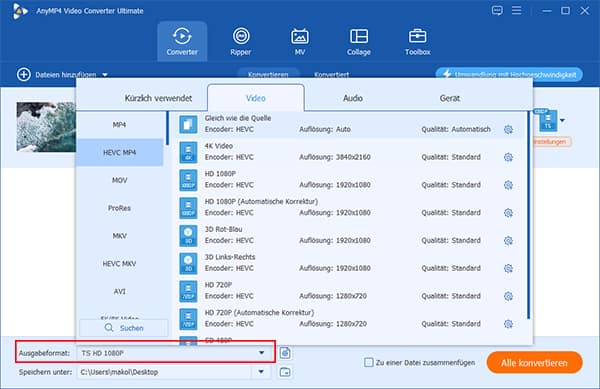
Task: Click Auflösung: 3840x2160 text
Action: pyautogui.click(x=335, y=157)
